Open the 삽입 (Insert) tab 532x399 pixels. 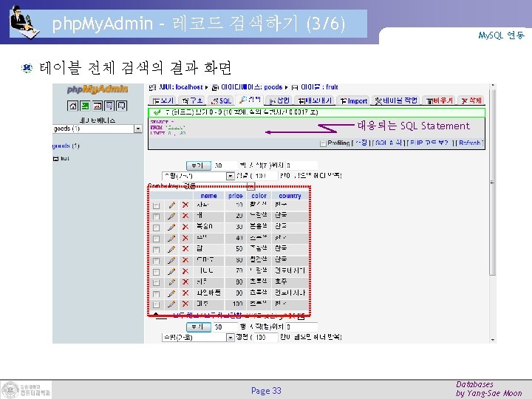pyautogui.click(x=279, y=100)
